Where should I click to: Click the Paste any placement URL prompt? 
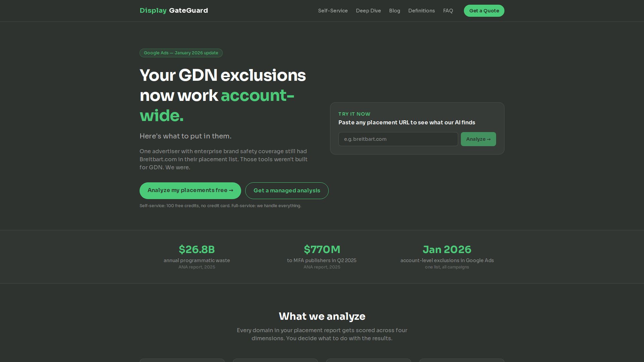tap(407, 123)
